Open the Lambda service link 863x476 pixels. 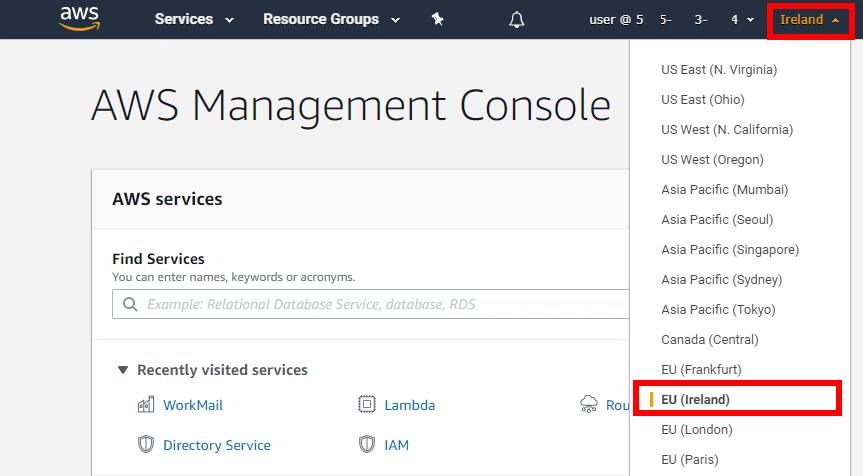tap(410, 405)
